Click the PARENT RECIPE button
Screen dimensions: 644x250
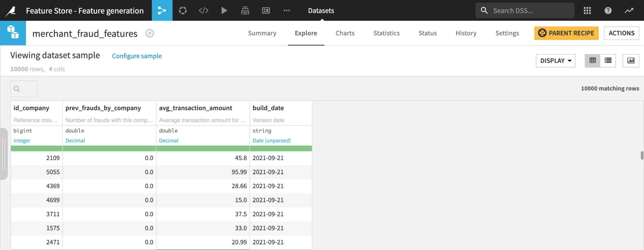566,33
